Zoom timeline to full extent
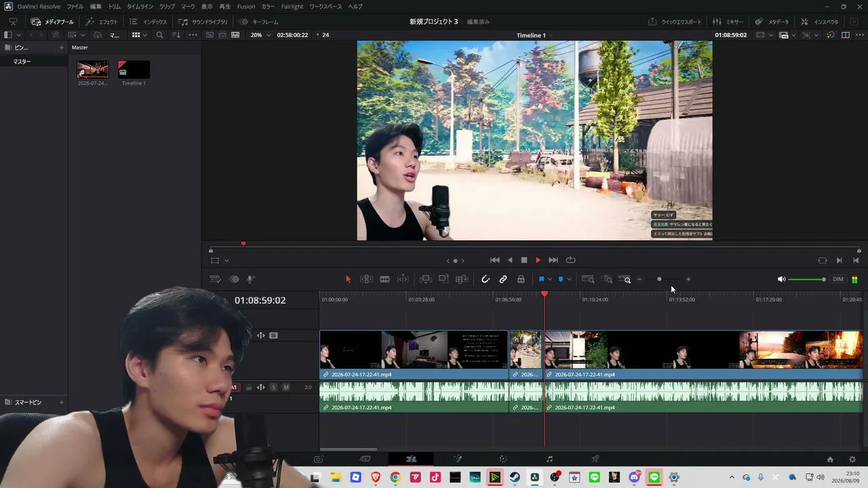Screen dimensions: 868x488 [x=588, y=279]
